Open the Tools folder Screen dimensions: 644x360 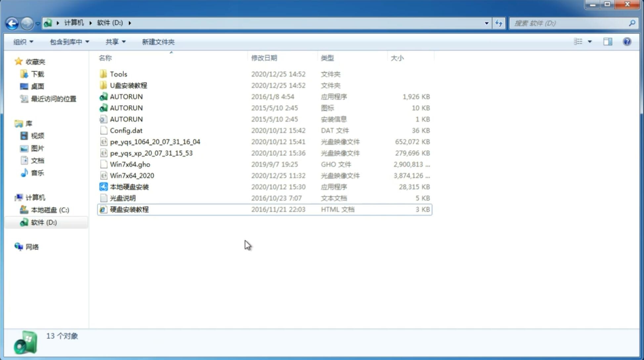(x=118, y=74)
